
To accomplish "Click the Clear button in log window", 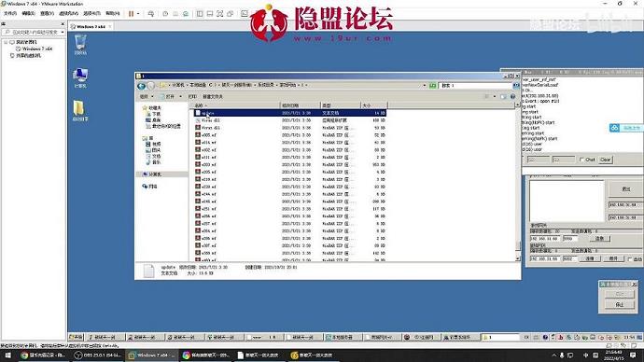I will pos(605,160).
